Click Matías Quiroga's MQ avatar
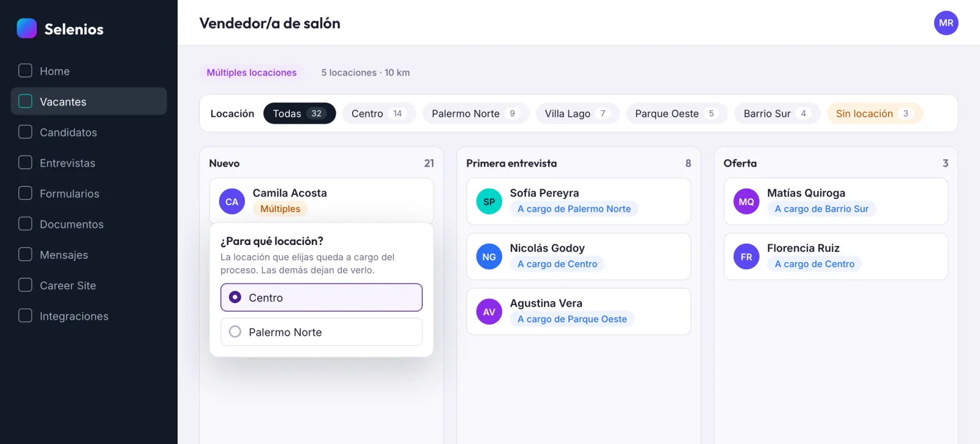The image size is (980, 444). pos(747,201)
